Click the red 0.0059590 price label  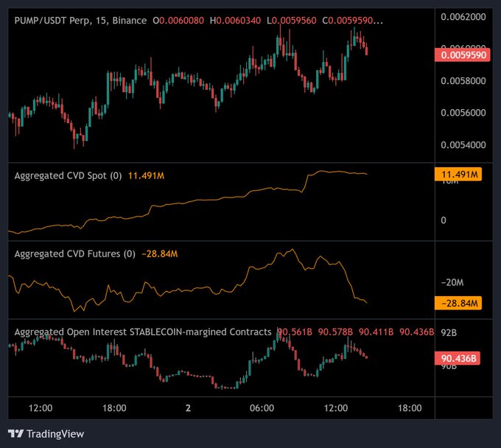(x=463, y=55)
